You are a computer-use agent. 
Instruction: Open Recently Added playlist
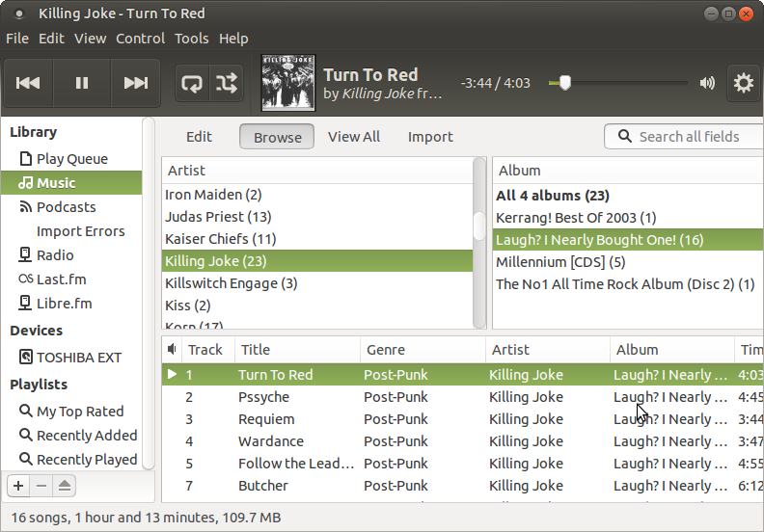(x=71, y=435)
